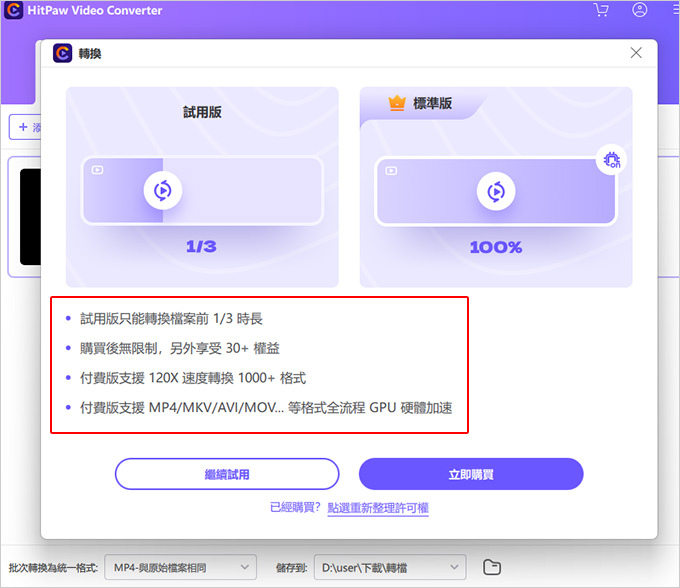Click the 轉換 dialog title
This screenshot has height=588, width=680.
pos(90,53)
